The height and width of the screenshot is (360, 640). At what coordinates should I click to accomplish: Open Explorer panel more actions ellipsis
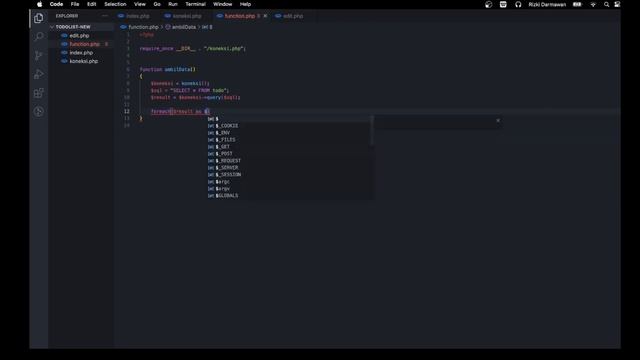(x=105, y=16)
